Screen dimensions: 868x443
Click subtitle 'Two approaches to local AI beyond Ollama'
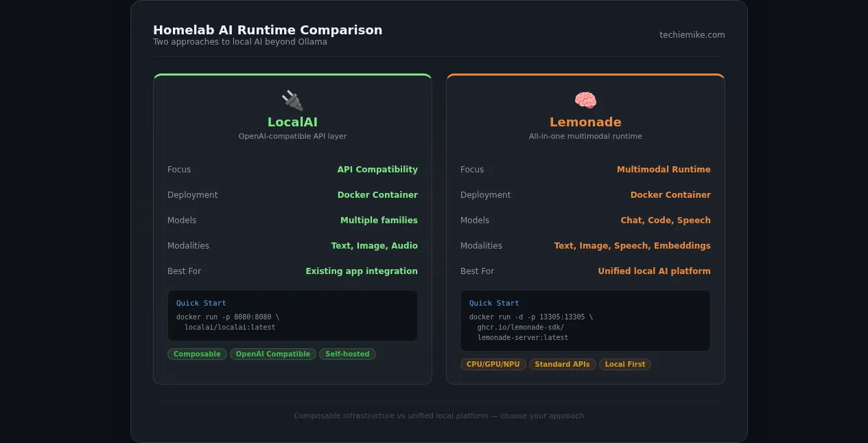pyautogui.click(x=240, y=42)
